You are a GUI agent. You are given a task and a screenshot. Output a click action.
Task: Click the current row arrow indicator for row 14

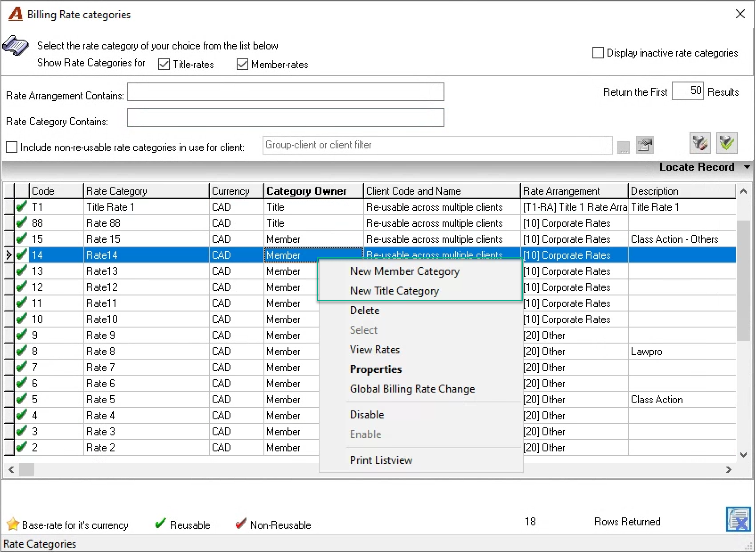(8, 255)
